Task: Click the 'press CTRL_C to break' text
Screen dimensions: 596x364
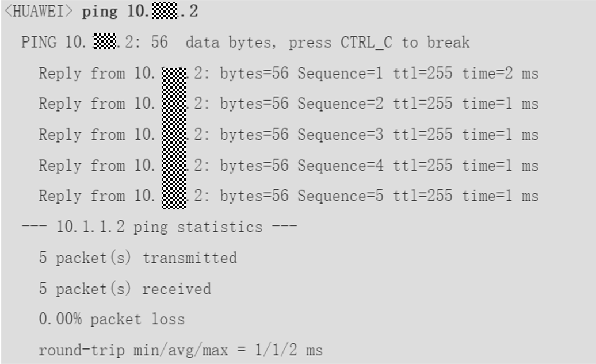Action: [379, 42]
